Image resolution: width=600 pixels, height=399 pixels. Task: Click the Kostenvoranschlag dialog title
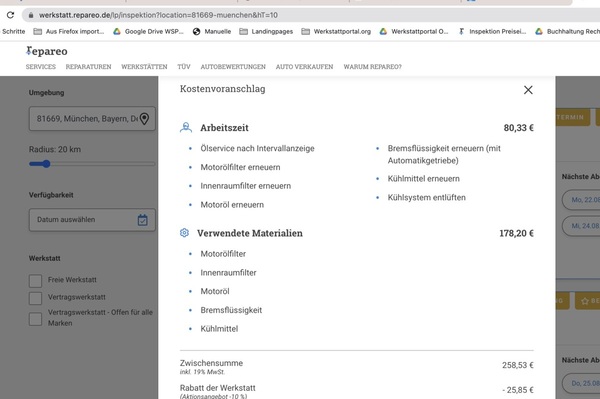(222, 89)
